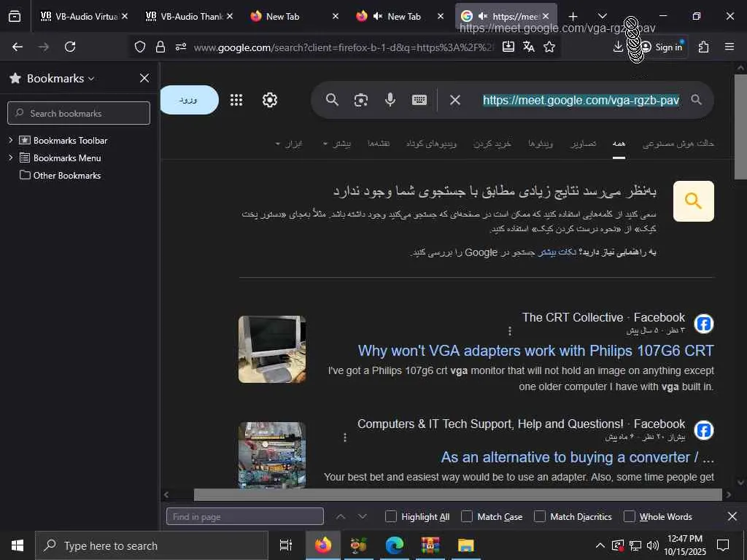Open the بیشتر more dropdown
The height and width of the screenshot is (560, 747).
pyautogui.click(x=337, y=144)
